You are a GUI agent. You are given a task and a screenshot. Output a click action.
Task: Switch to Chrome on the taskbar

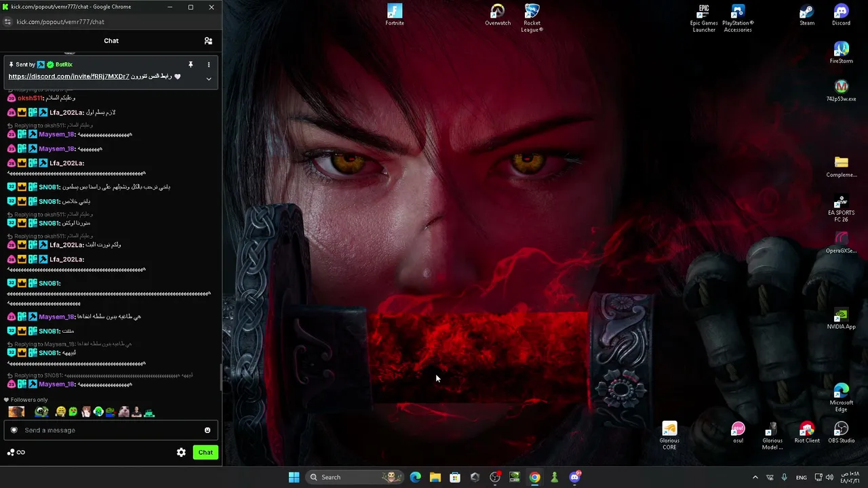tap(534, 477)
